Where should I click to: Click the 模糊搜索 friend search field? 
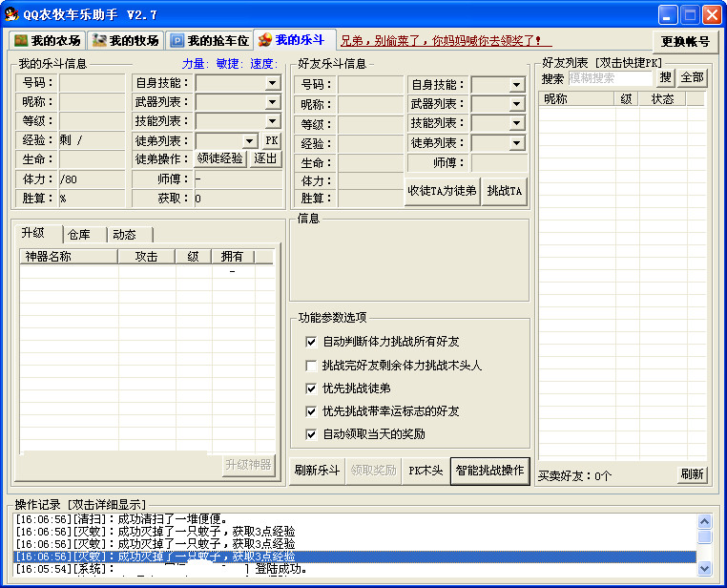tap(610, 78)
